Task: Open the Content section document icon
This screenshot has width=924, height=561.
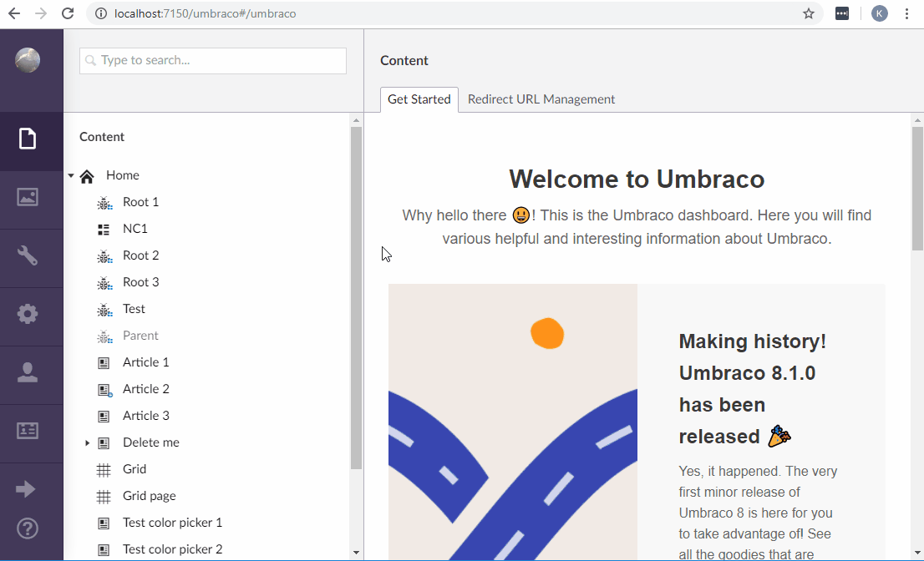Action: pos(28,140)
